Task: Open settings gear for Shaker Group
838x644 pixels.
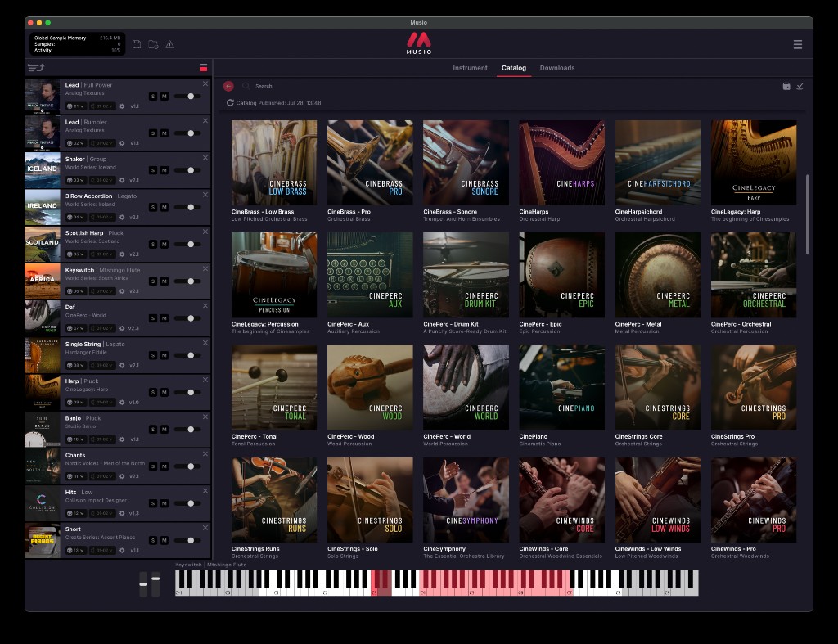Action: tap(122, 180)
